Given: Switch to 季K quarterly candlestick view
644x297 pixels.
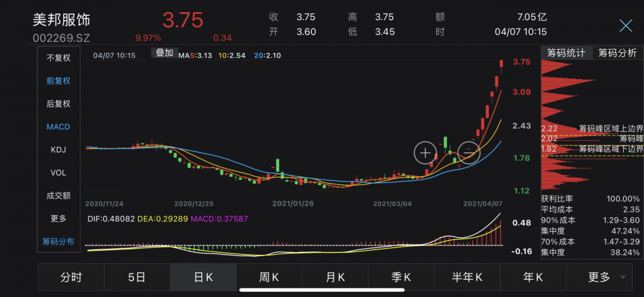Looking at the screenshot, I should 401,278.
